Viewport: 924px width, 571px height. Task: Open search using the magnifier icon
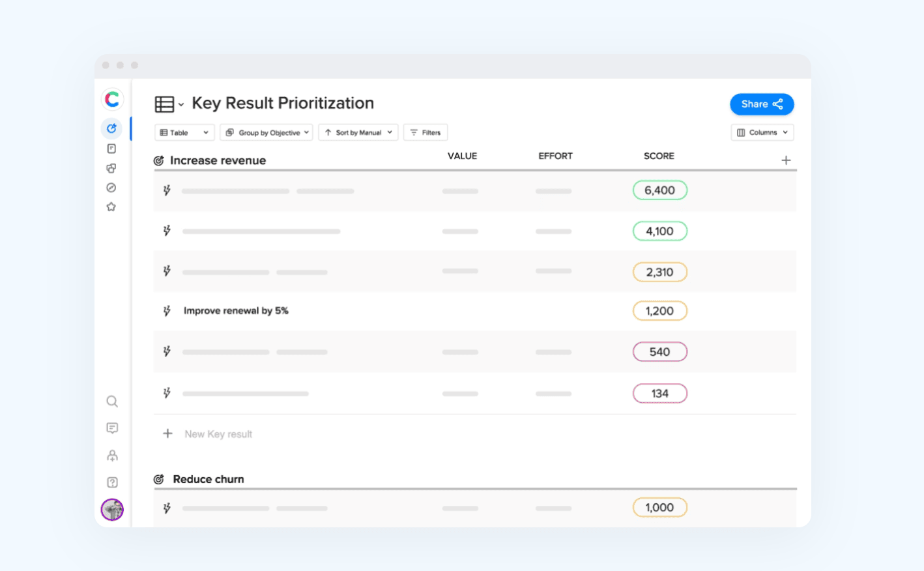click(x=112, y=402)
